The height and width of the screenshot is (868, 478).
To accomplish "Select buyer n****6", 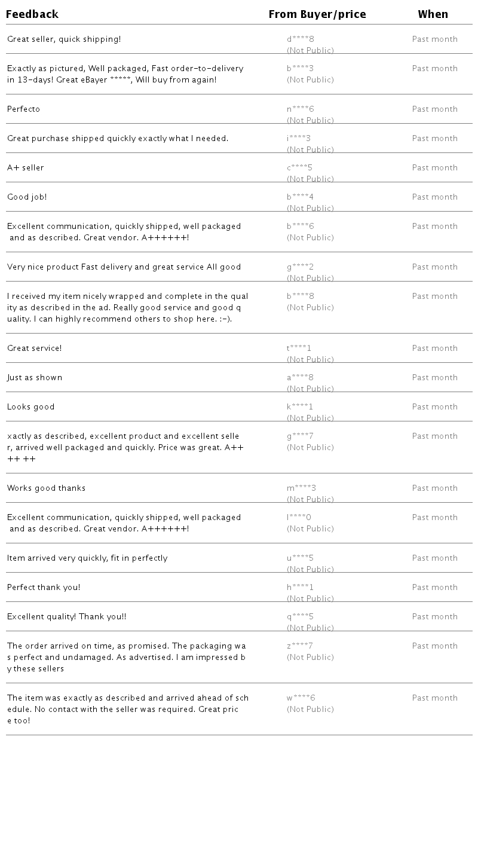I will pyautogui.click(x=300, y=109).
